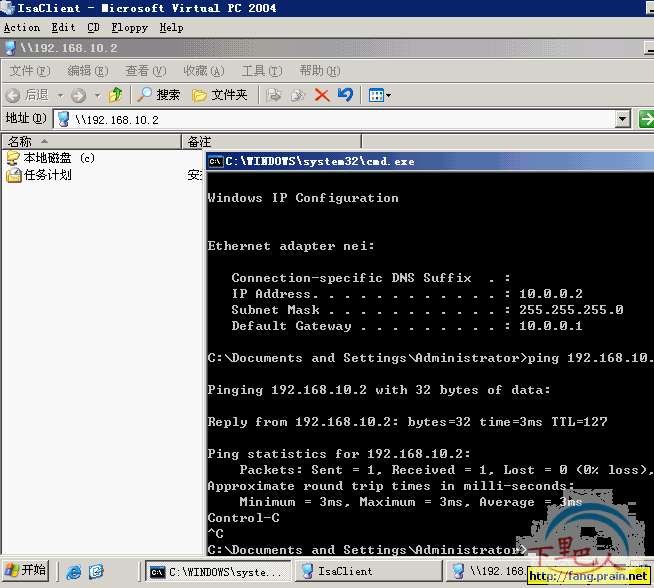654x588 pixels.
Task: Open the Virtual PC Floppy menu
Action: pos(130,28)
